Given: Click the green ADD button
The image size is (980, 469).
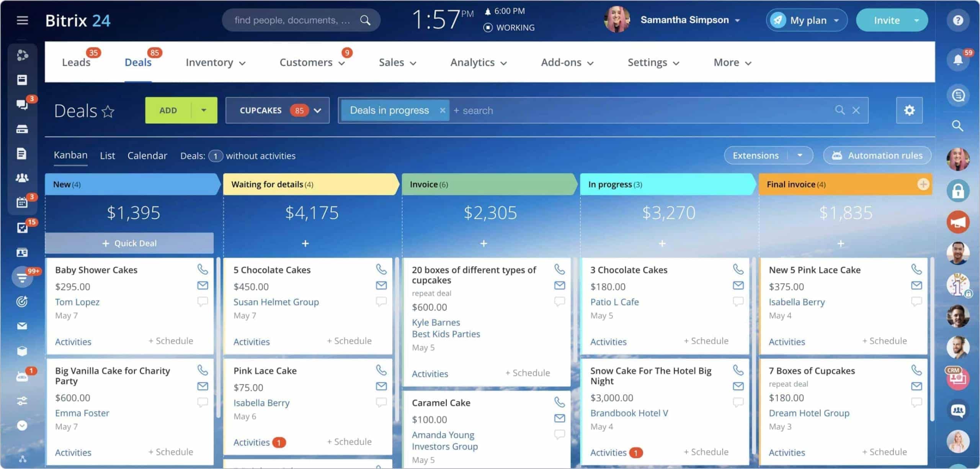Looking at the screenshot, I should (168, 110).
